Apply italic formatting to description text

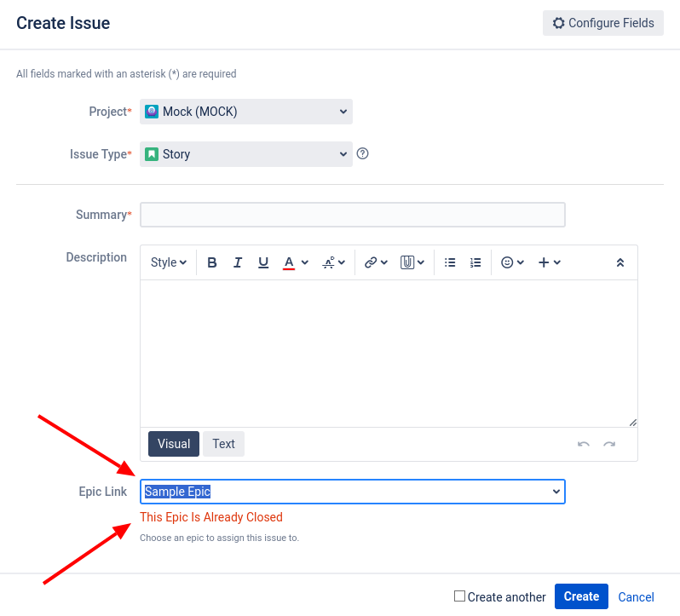click(x=237, y=262)
